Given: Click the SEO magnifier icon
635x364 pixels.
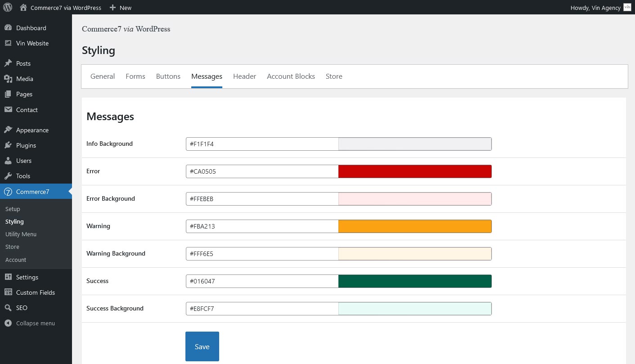Looking at the screenshot, I should [x=8, y=308].
